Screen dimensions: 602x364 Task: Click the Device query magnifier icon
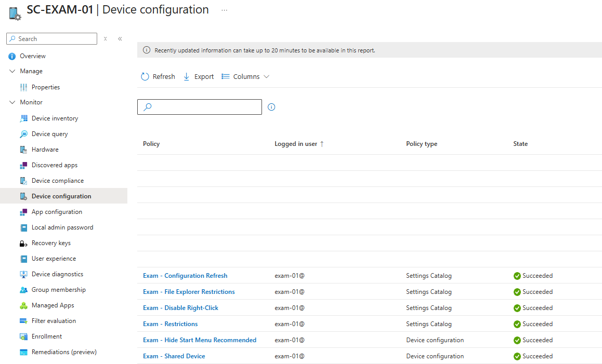(23, 134)
